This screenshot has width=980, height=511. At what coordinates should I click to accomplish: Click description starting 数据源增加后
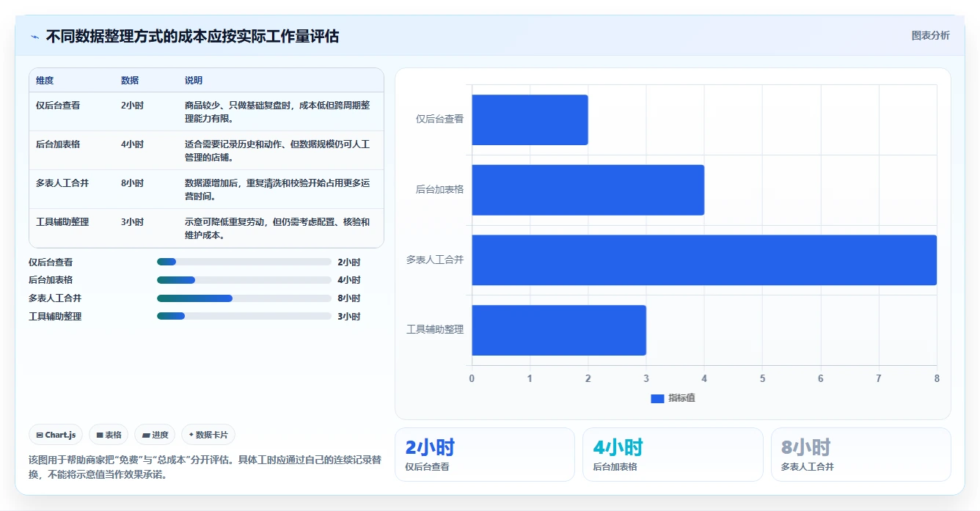[277, 190]
